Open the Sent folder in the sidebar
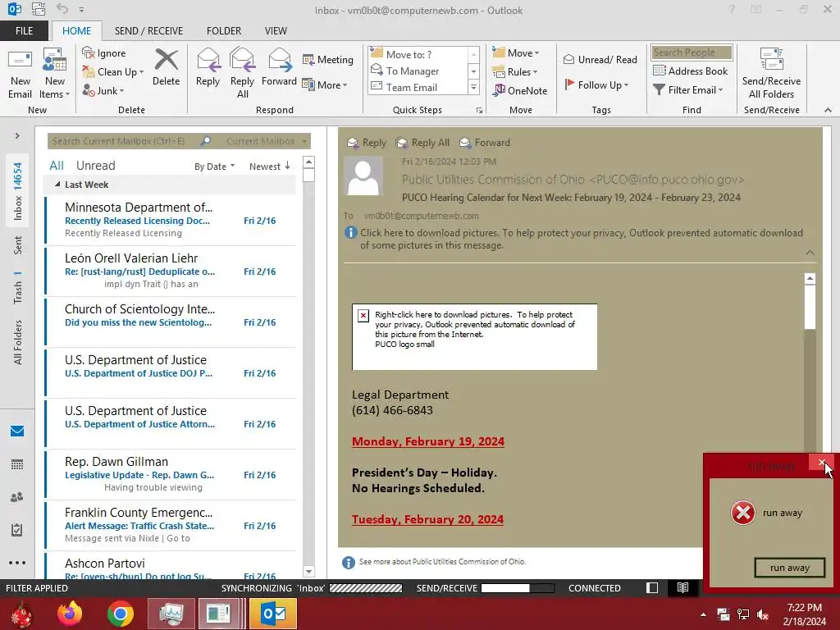The height and width of the screenshot is (630, 840). pos(18,244)
